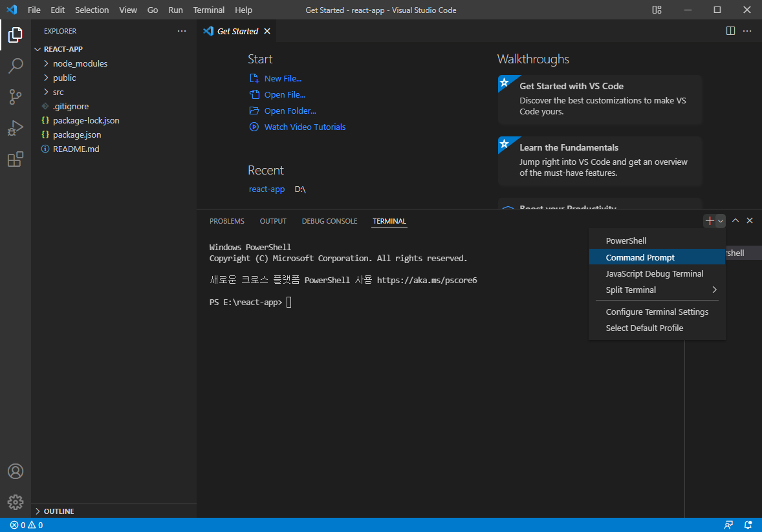Choose Configure Terminal Settings
The width and height of the screenshot is (762, 532).
(x=657, y=312)
